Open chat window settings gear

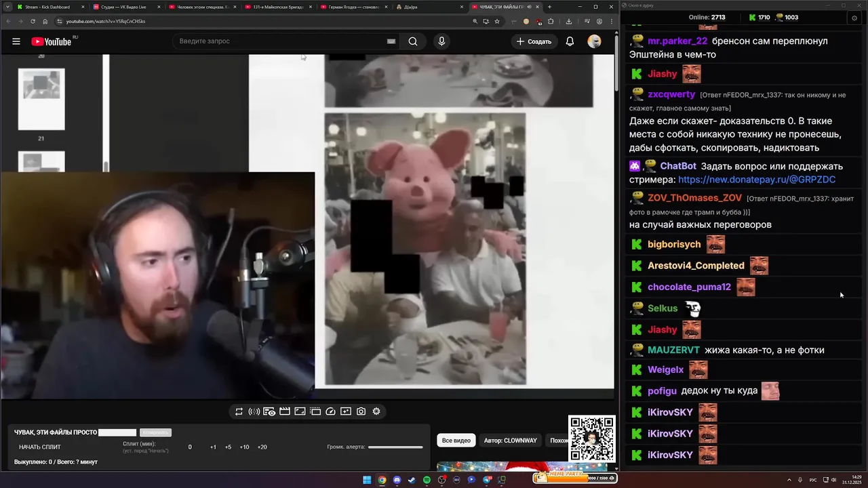pyautogui.click(x=854, y=18)
